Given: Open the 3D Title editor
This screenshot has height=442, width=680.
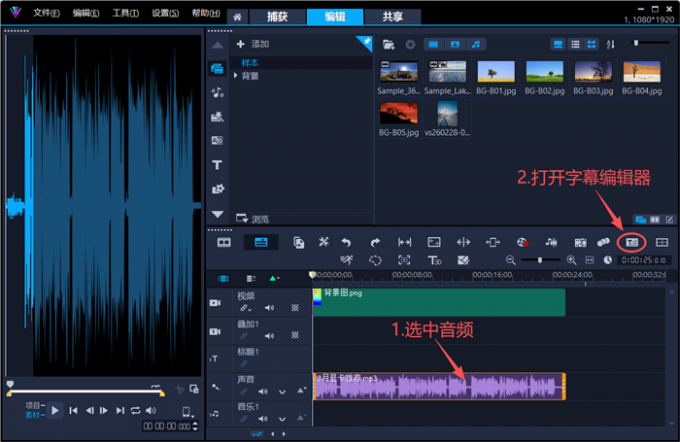Looking at the screenshot, I should pyautogui.click(x=434, y=260).
